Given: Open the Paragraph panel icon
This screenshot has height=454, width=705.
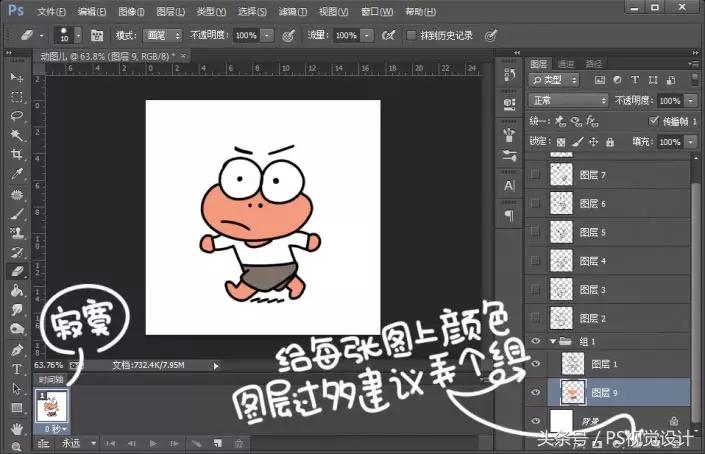Looking at the screenshot, I should pyautogui.click(x=509, y=216).
